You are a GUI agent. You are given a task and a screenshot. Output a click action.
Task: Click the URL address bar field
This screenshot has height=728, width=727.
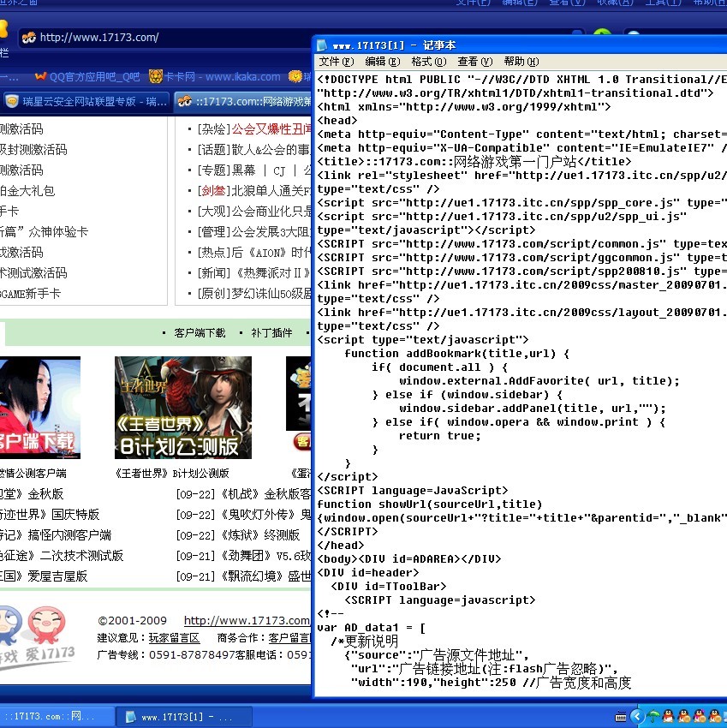[x=171, y=38]
